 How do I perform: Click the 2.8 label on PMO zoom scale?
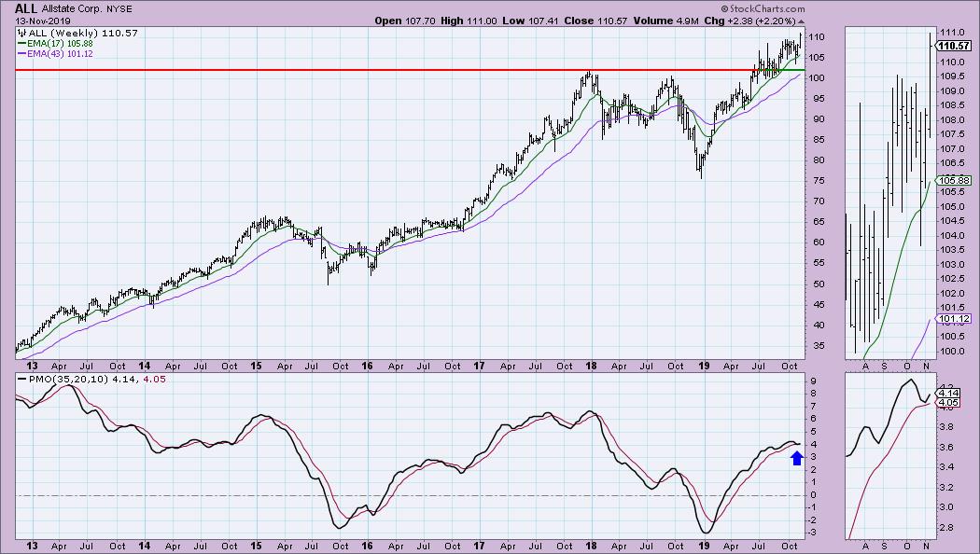pos(947,528)
